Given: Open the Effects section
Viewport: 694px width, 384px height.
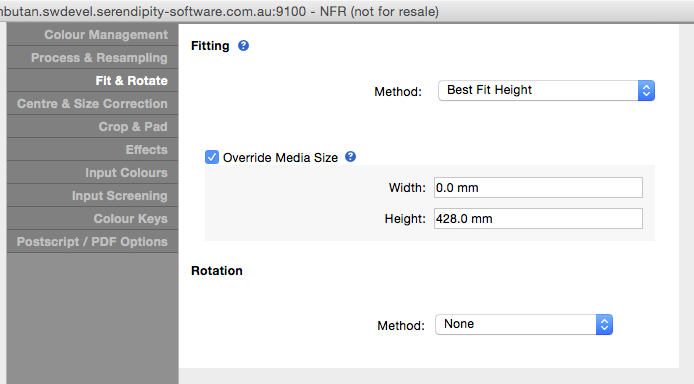Looking at the screenshot, I should [93, 150].
